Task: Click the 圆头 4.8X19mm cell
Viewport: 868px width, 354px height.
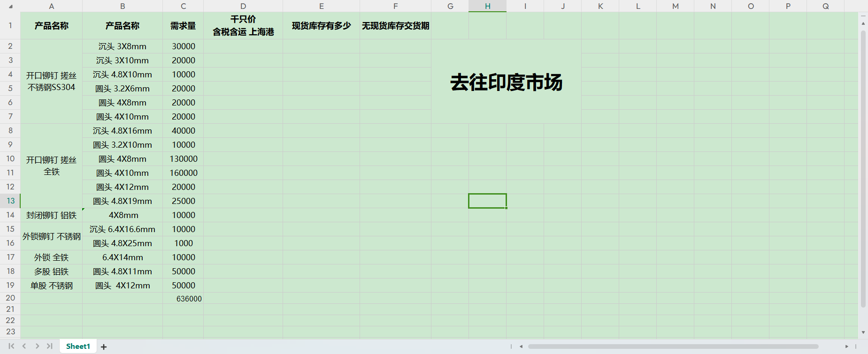Action: (x=123, y=201)
